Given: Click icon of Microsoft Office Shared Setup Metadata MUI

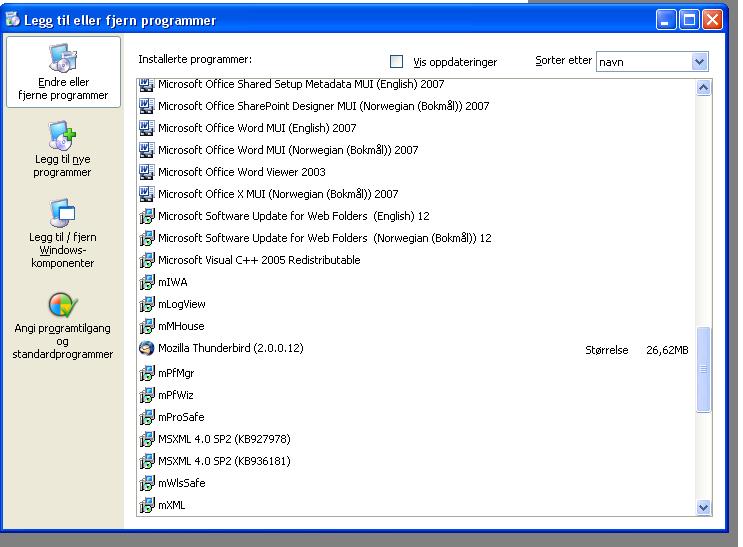Looking at the screenshot, I should click(146, 85).
